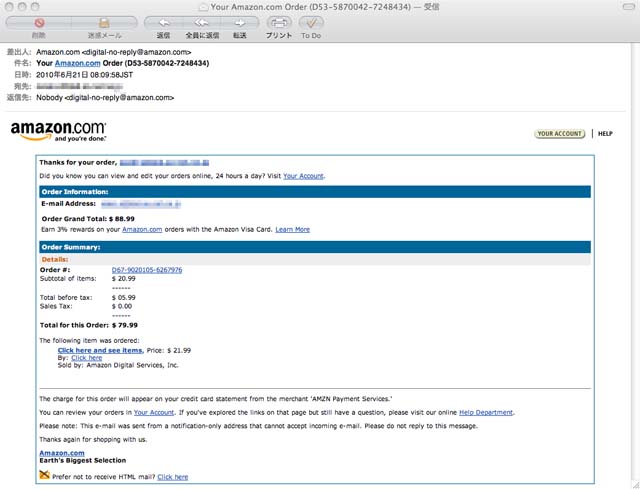Click 'Sold by: Amazon Digital Services, Inc.' text
The width and height of the screenshot is (640, 489).
tap(118, 365)
